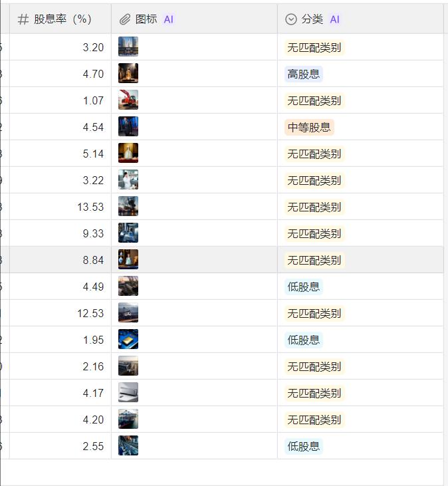Viewport: 448px width, 486px height.
Task: Open the lab worker thumbnail in 3.22 row
Action: (x=128, y=180)
